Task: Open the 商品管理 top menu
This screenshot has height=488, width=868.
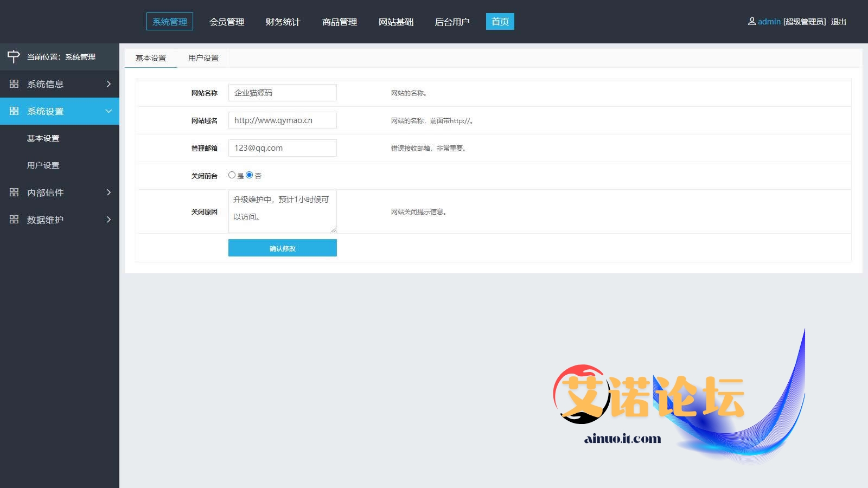Action: click(x=340, y=22)
